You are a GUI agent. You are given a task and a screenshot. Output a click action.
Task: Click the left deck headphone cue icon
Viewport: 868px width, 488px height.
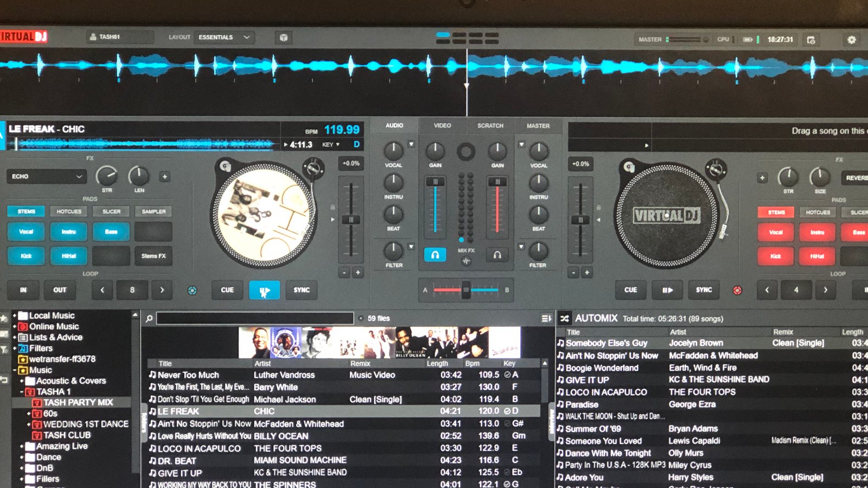click(x=435, y=254)
